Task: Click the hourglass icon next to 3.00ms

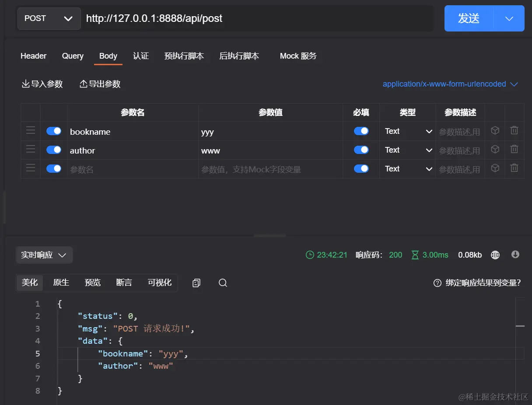Action: click(x=415, y=255)
